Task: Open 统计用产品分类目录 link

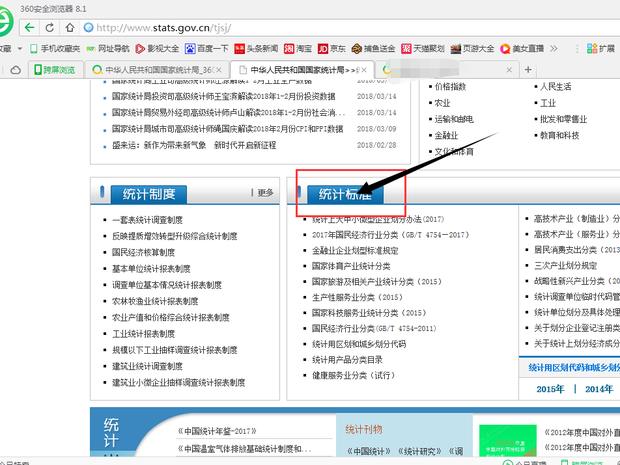Action: click(347, 360)
